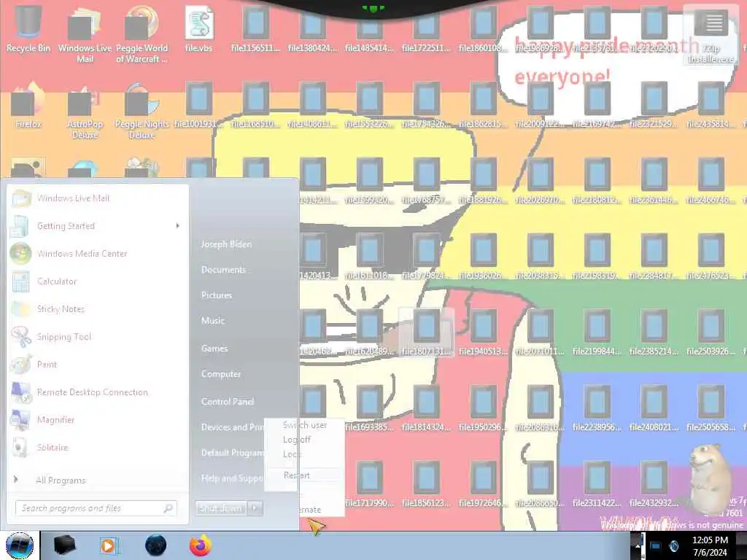Open the media player taskbar icon
The width and height of the screenshot is (747, 560).
click(108, 545)
